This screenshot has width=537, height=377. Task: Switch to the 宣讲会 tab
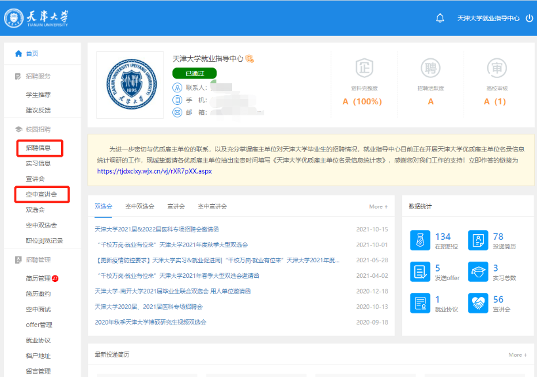pyautogui.click(x=176, y=206)
